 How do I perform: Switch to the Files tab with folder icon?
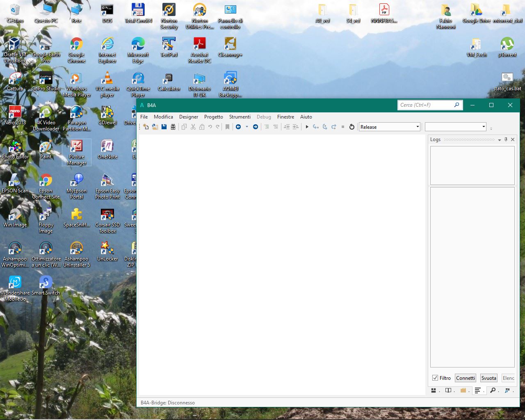pos(464,390)
